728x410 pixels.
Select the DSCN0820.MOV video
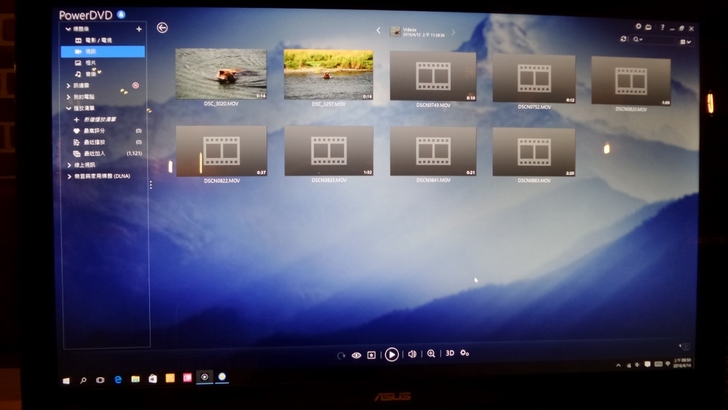pos(631,81)
